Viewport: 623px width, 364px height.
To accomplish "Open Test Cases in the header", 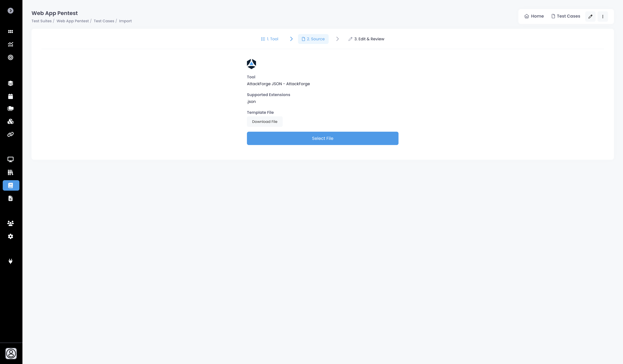I will pyautogui.click(x=566, y=16).
